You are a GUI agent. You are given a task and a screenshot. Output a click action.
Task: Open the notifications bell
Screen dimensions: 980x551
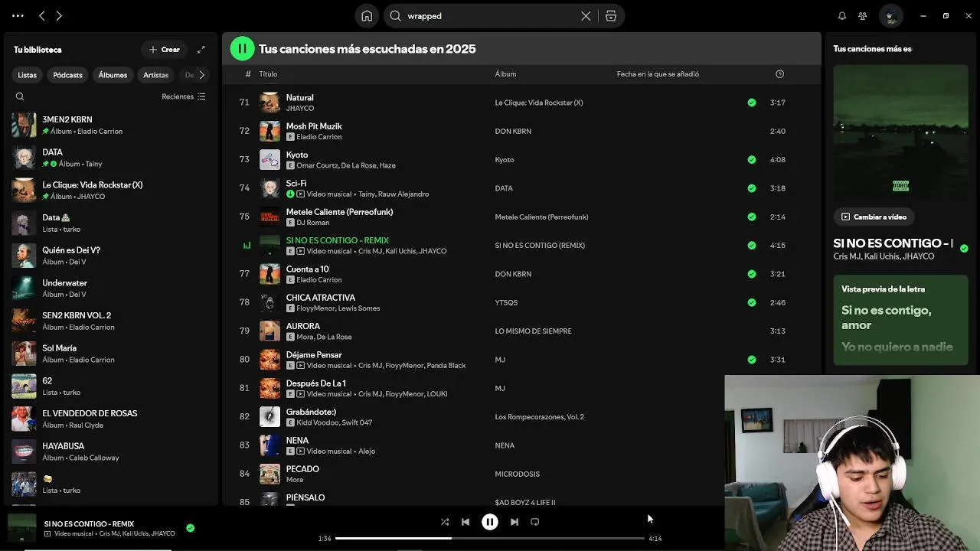pos(842,15)
